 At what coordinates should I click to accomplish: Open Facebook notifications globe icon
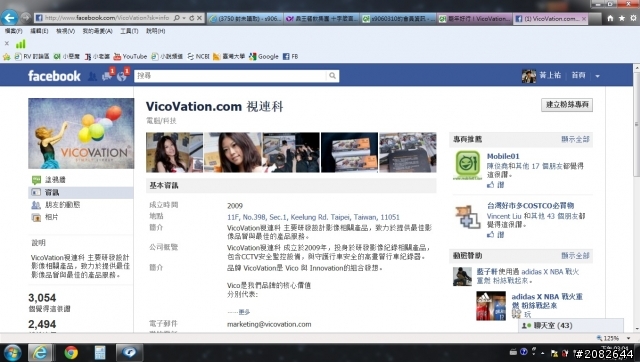coord(122,75)
